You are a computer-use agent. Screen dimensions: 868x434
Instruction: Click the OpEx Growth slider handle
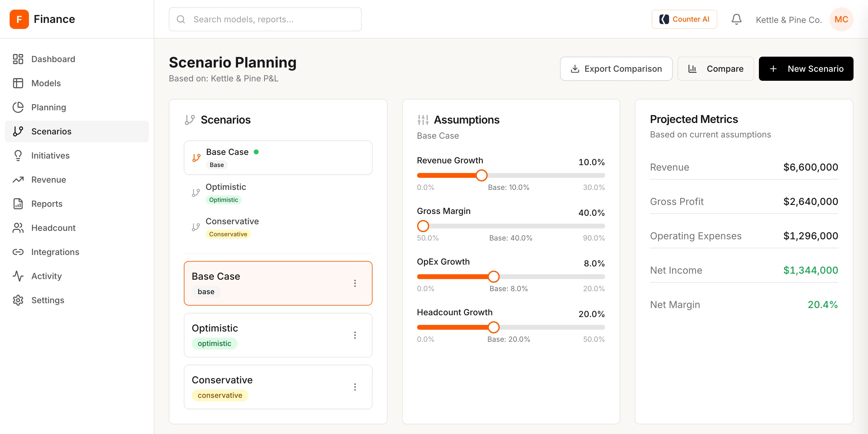point(493,277)
